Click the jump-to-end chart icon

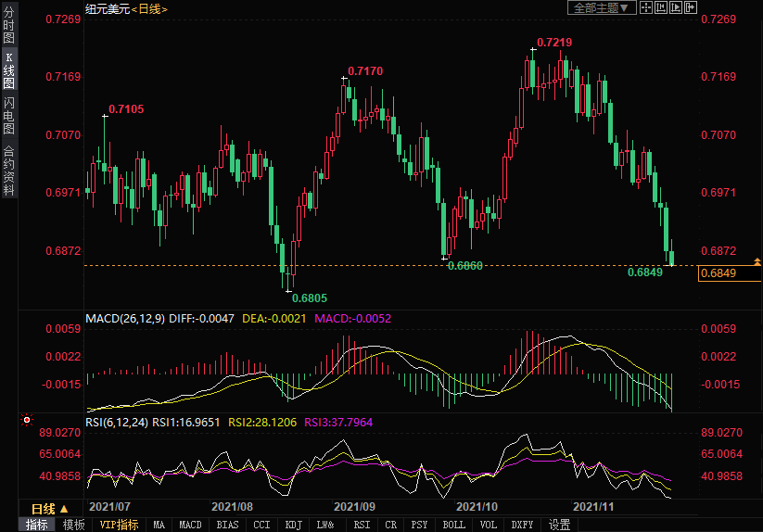tap(675, 7)
